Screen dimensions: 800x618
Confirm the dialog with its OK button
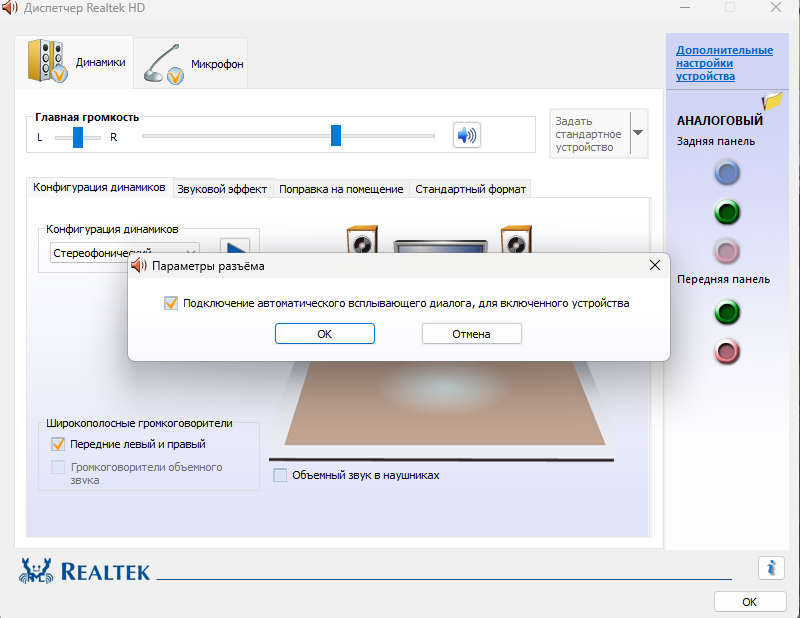coord(325,334)
